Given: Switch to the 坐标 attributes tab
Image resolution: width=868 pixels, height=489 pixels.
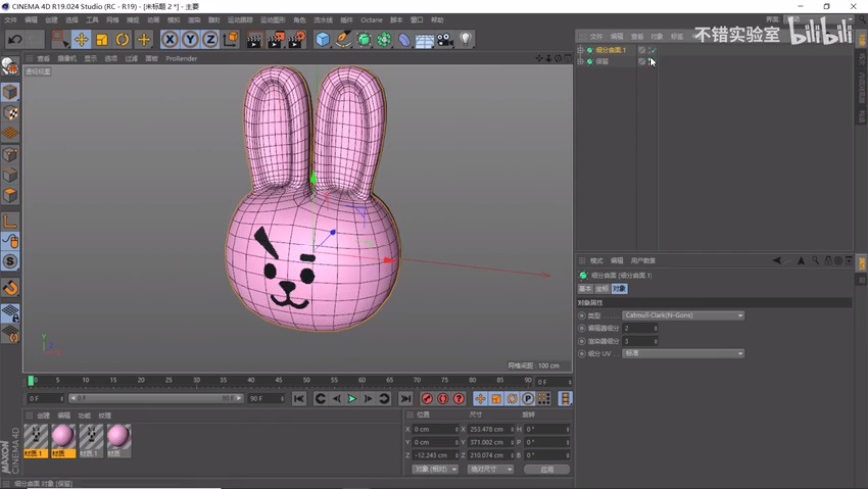Looking at the screenshot, I should pyautogui.click(x=602, y=289).
